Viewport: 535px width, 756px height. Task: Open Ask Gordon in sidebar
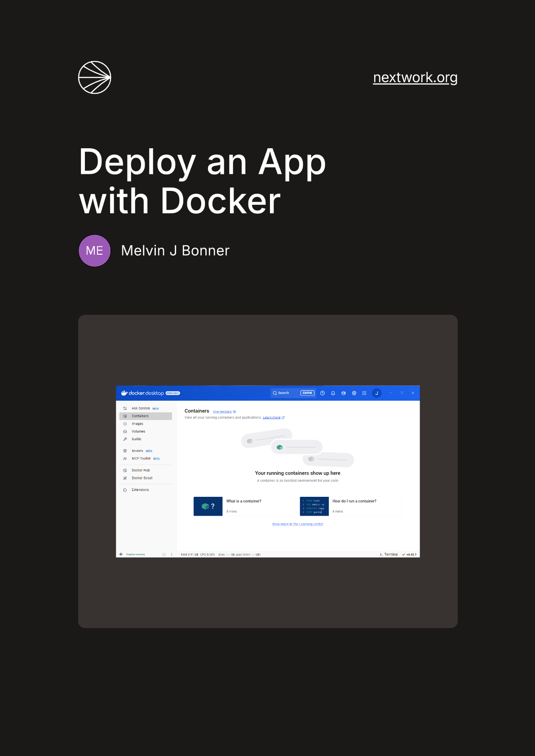pyautogui.click(x=146, y=408)
